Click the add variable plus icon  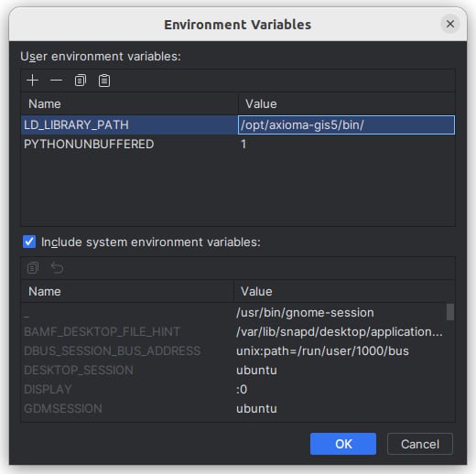[x=32, y=81]
